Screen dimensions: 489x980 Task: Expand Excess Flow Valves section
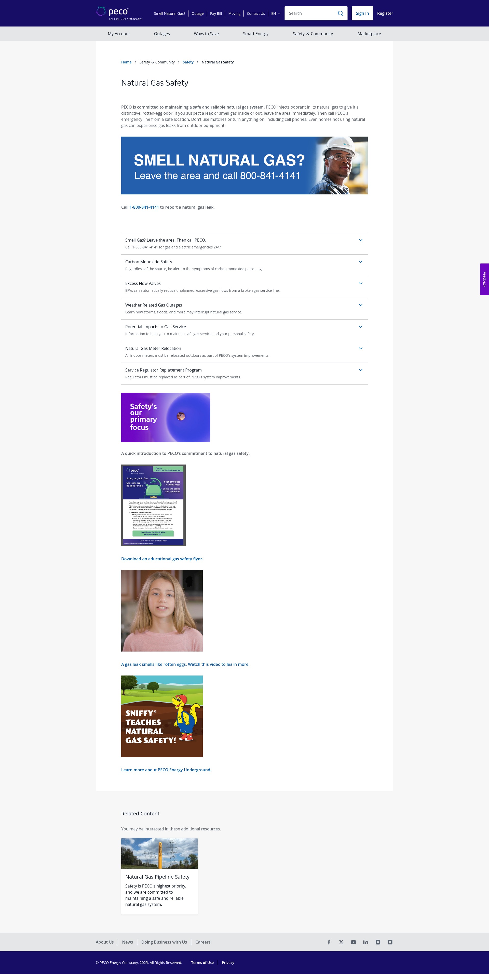[x=244, y=287]
